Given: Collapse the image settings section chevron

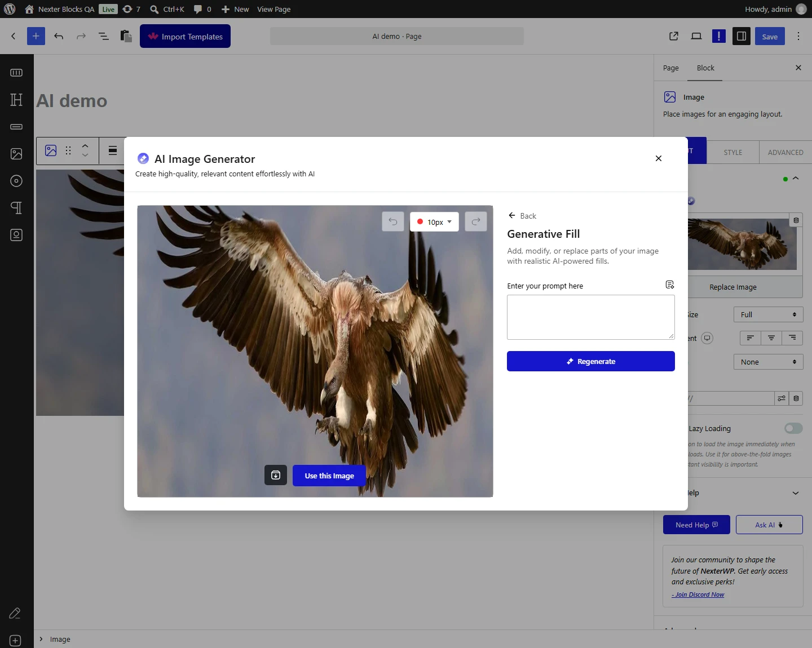Looking at the screenshot, I should tap(796, 179).
